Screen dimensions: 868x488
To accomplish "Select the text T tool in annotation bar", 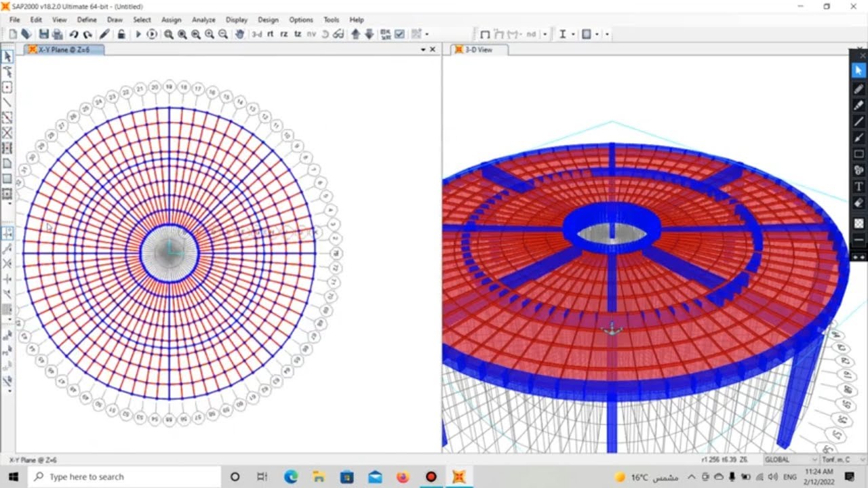I will click(x=859, y=186).
